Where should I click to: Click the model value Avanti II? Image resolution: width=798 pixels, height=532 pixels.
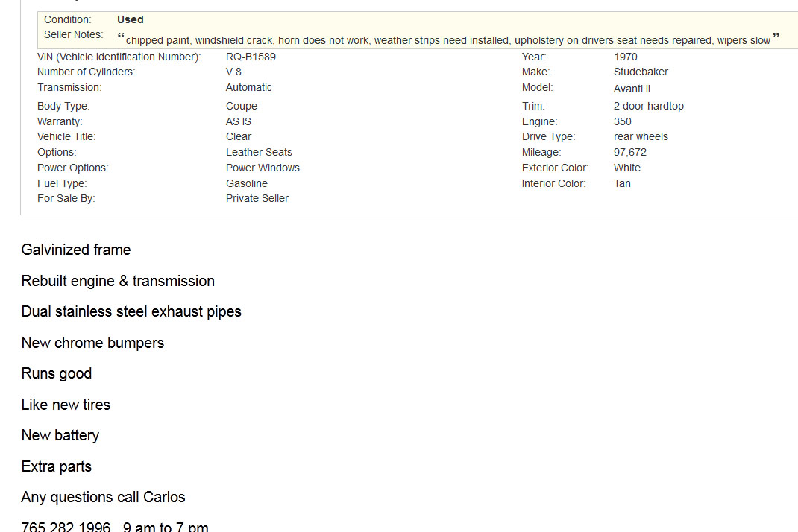click(x=632, y=89)
